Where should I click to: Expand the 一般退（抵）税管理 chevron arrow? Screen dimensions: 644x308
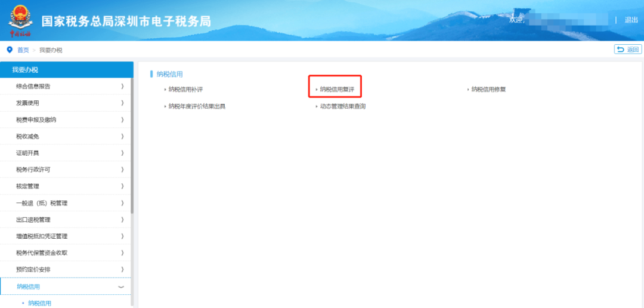[122, 203]
